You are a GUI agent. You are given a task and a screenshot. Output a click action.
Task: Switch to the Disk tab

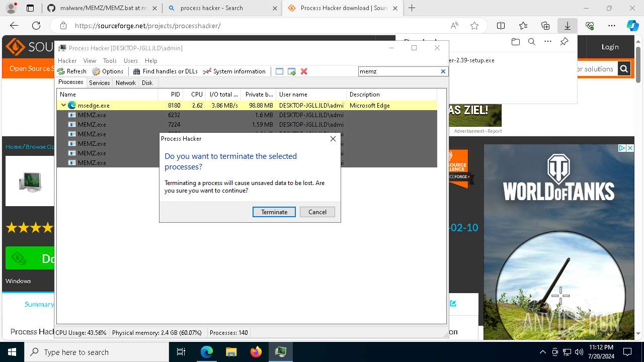pyautogui.click(x=147, y=83)
